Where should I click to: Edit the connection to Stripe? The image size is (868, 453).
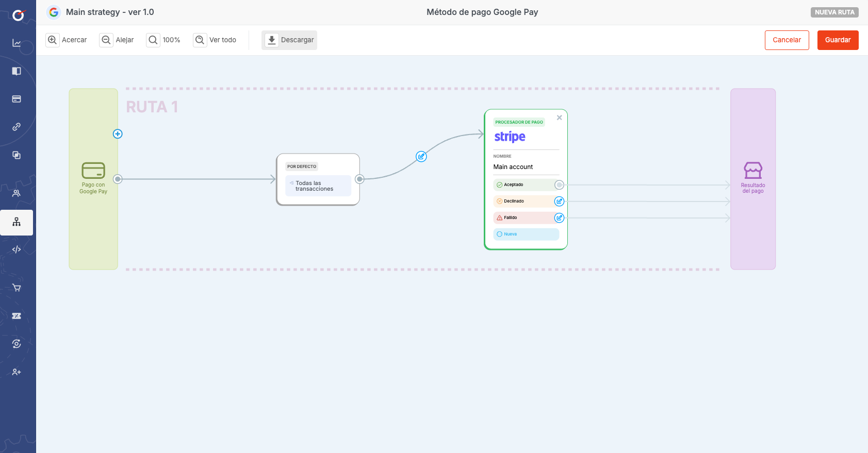point(421,157)
